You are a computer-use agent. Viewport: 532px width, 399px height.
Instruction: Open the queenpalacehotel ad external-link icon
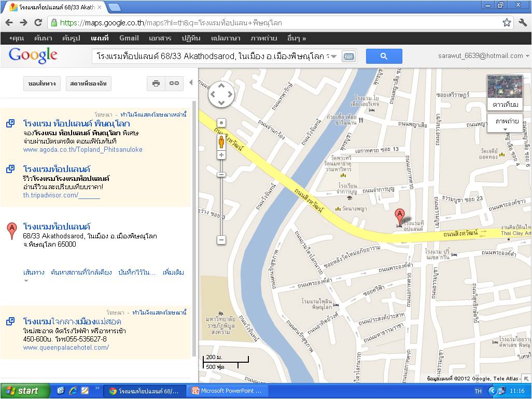point(10,321)
